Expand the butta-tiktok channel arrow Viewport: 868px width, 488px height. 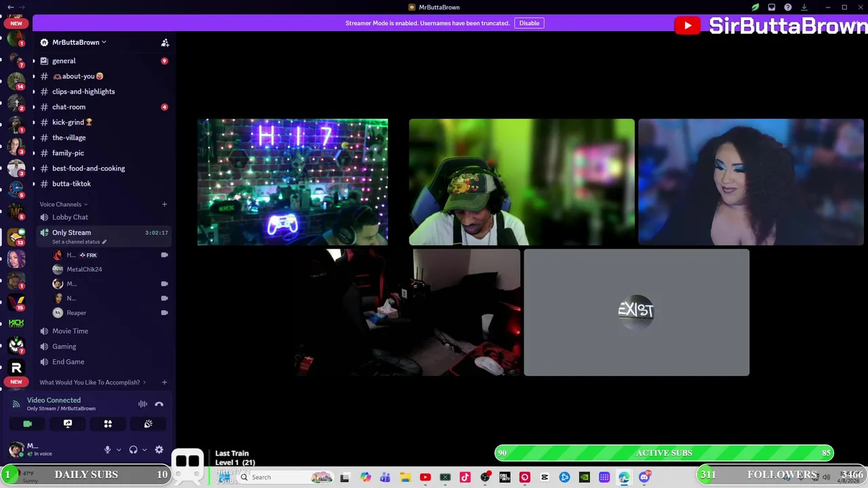tap(34, 184)
